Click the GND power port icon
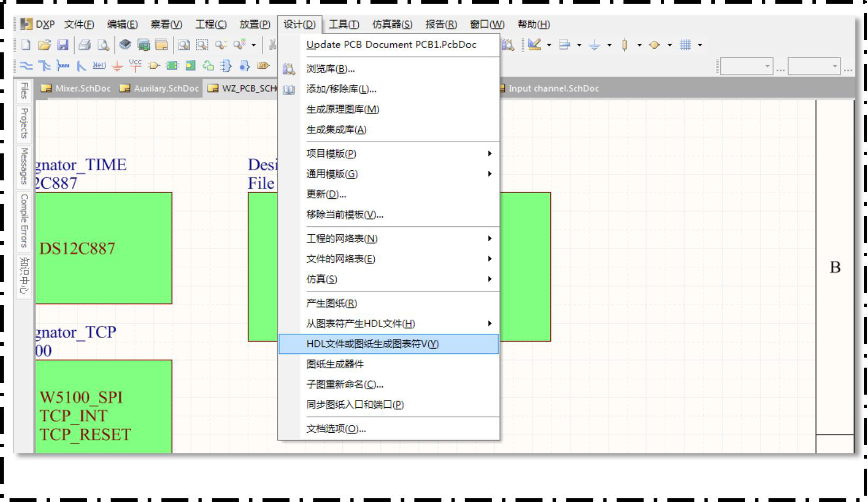Viewport: 868px width, 502px height. click(x=117, y=66)
